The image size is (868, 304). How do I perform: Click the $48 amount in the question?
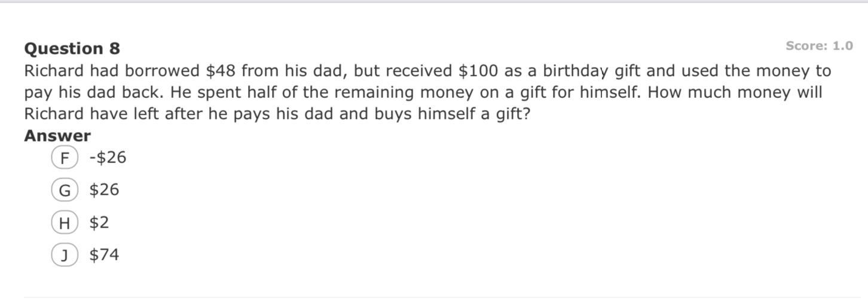pyautogui.click(x=221, y=71)
